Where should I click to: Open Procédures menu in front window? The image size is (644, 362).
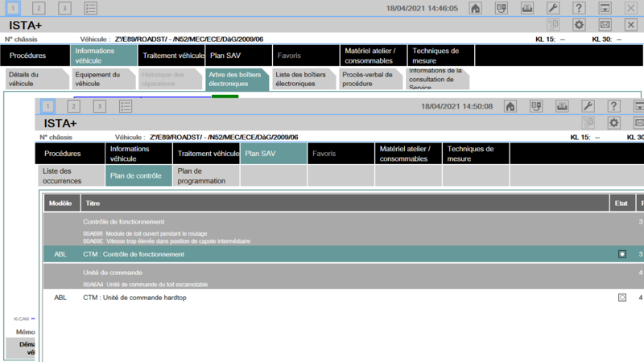[x=70, y=154]
